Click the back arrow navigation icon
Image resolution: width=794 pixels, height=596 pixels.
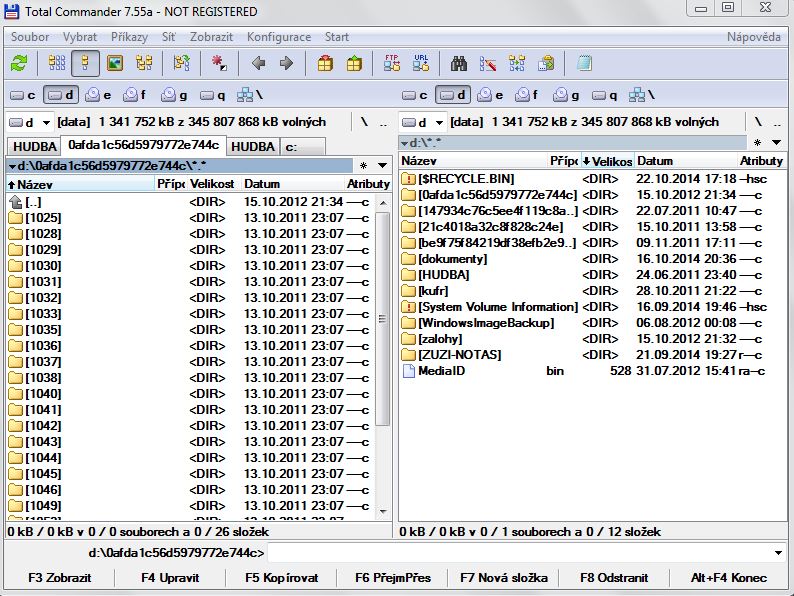pyautogui.click(x=258, y=64)
